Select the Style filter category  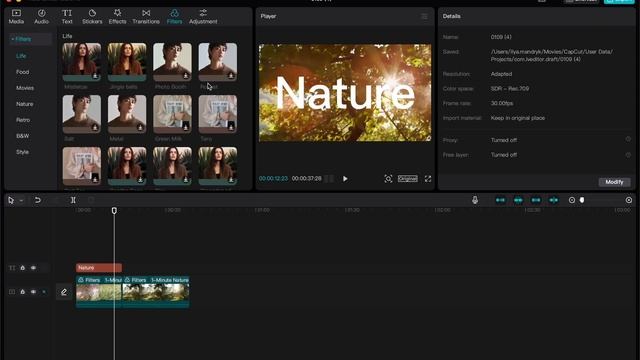coord(22,152)
